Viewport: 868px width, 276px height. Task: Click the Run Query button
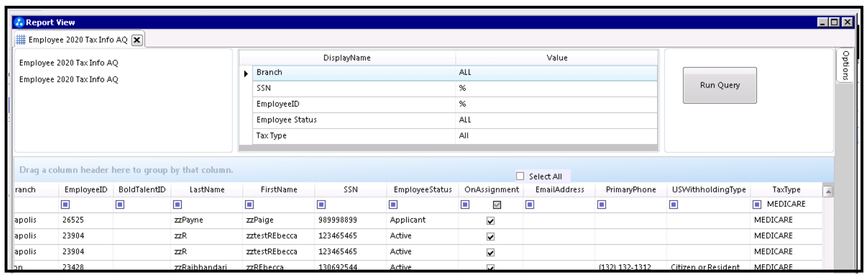click(x=720, y=85)
